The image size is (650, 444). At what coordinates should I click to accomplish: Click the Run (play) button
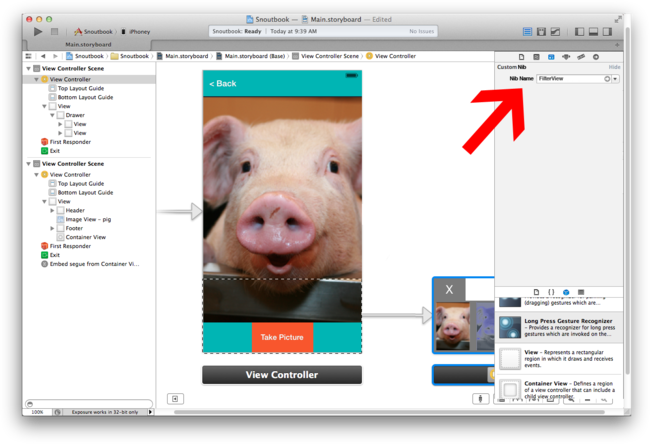click(x=38, y=32)
